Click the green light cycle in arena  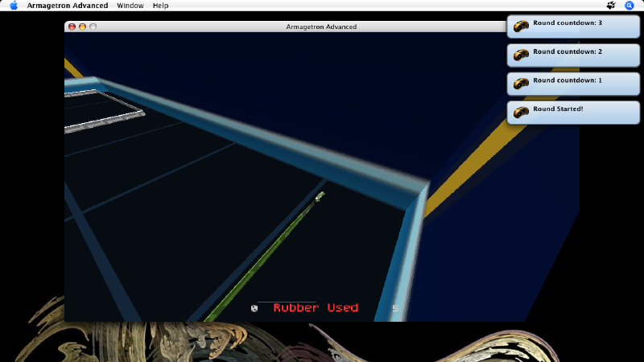coord(320,196)
